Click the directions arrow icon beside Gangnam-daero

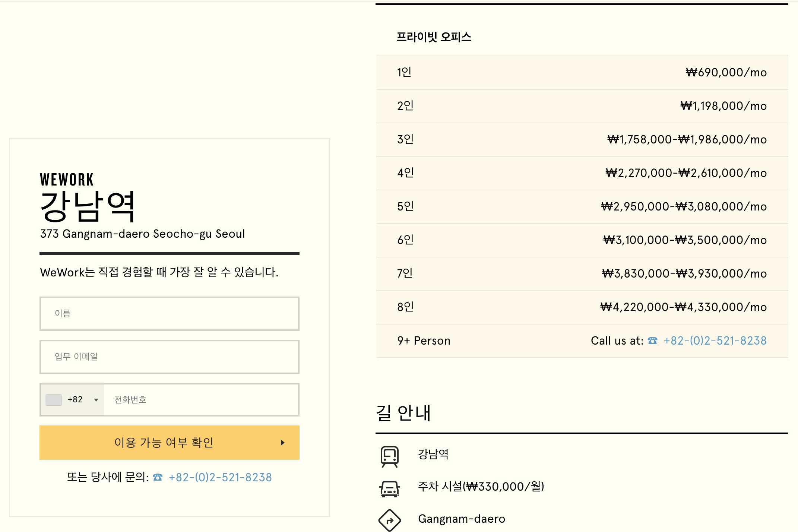coord(390,520)
